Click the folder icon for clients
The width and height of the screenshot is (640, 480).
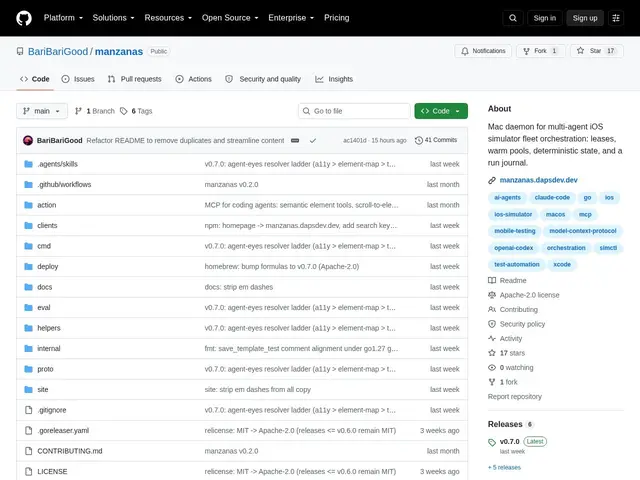[x=28, y=225]
